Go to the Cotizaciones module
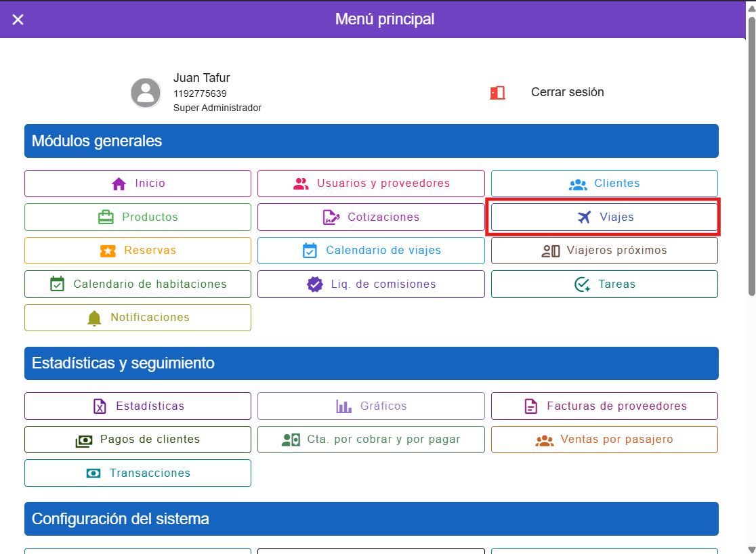756x554 pixels. (371, 217)
